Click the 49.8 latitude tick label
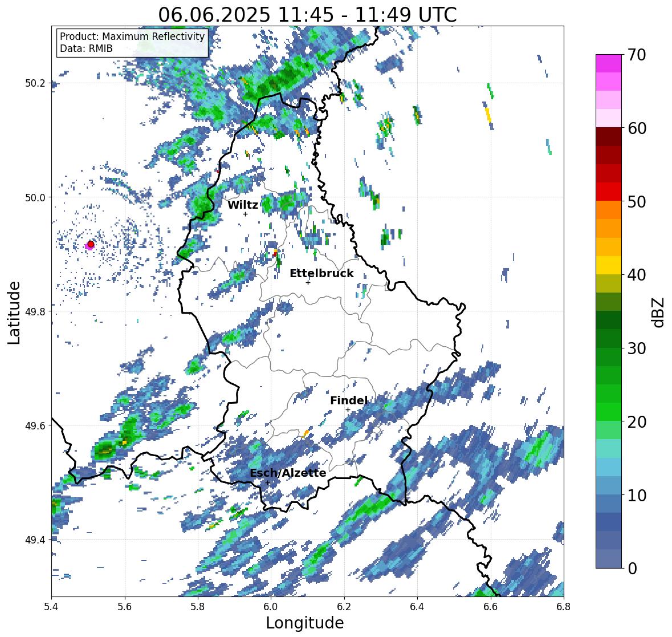Viewport: 672px width, 637px height. pos(35,311)
